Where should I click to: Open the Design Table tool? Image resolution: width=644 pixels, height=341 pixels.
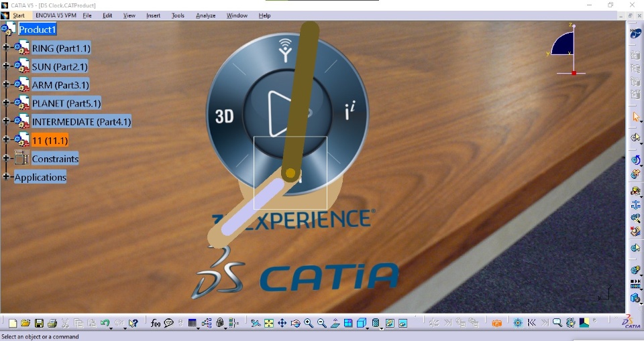click(193, 323)
